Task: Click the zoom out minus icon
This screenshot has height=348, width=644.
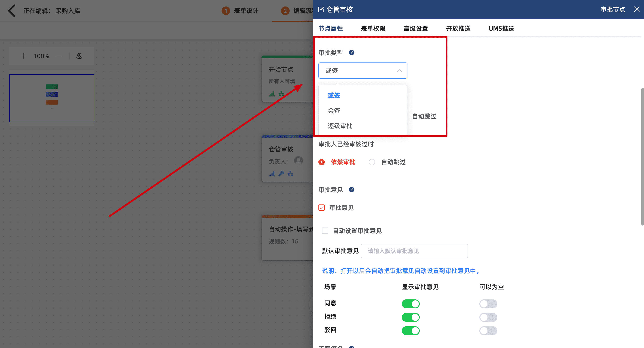Action: [x=59, y=56]
